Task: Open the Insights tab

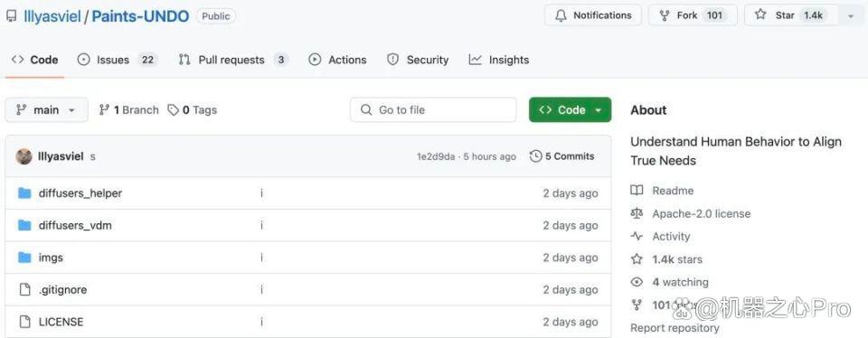Action: (499, 60)
